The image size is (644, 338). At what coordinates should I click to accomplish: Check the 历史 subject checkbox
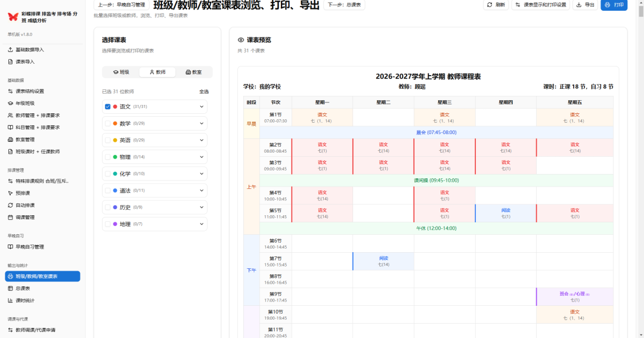click(x=107, y=207)
